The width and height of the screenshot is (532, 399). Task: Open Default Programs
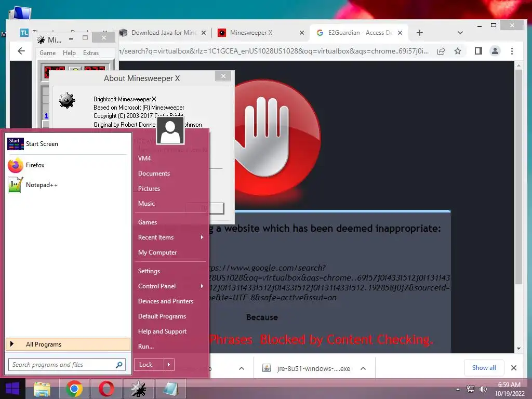tap(162, 316)
